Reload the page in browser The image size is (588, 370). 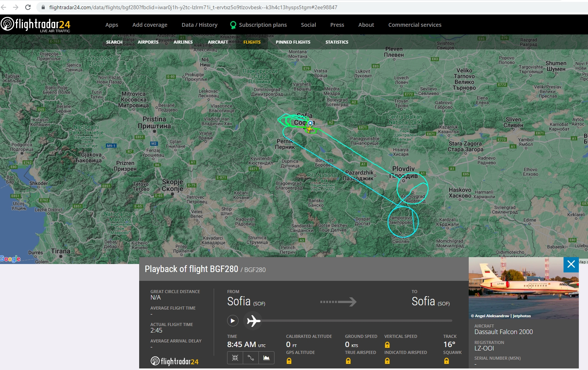(x=28, y=7)
